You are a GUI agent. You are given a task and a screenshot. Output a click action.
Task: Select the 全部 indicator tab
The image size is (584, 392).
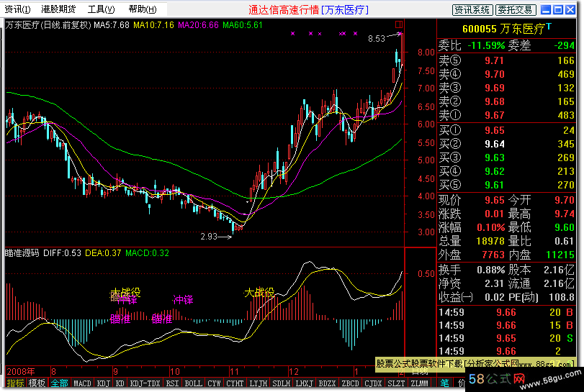pyautogui.click(x=60, y=383)
